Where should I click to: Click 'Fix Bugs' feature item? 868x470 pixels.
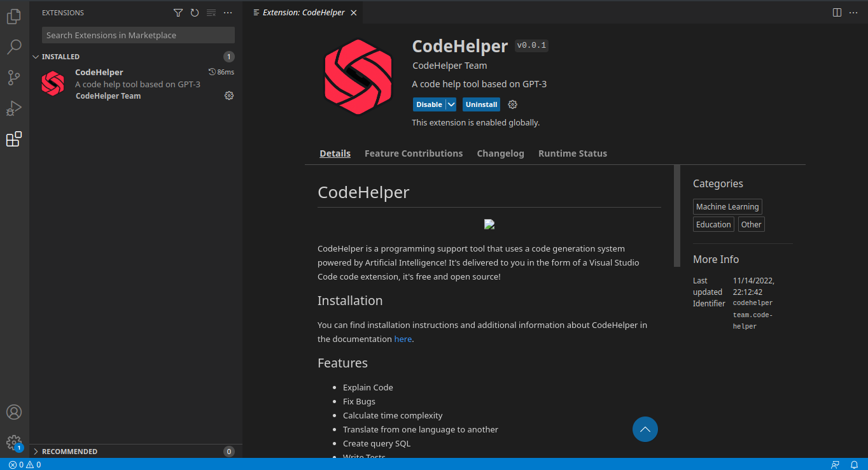click(359, 401)
